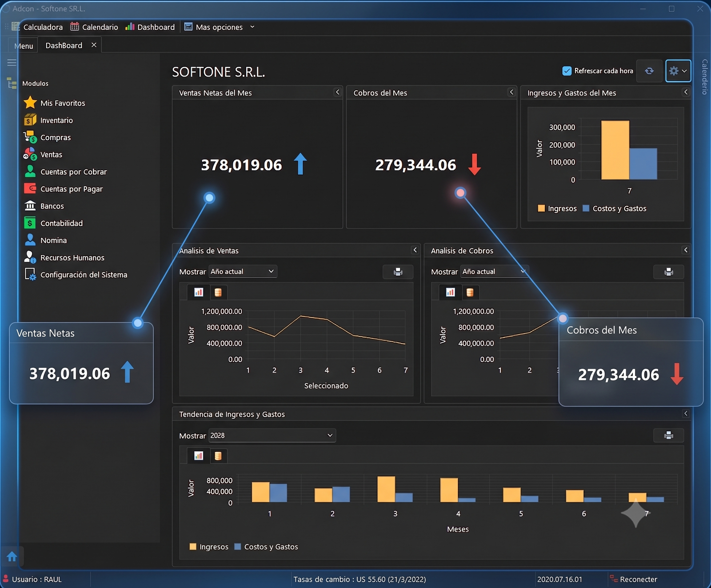Click the Cuentas por Pagar icon
711x588 pixels.
pos(30,188)
